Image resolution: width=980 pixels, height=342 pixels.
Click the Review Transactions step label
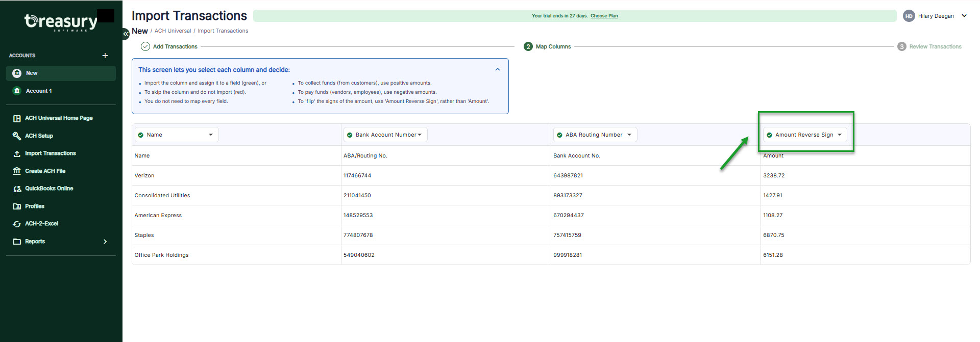(935, 47)
